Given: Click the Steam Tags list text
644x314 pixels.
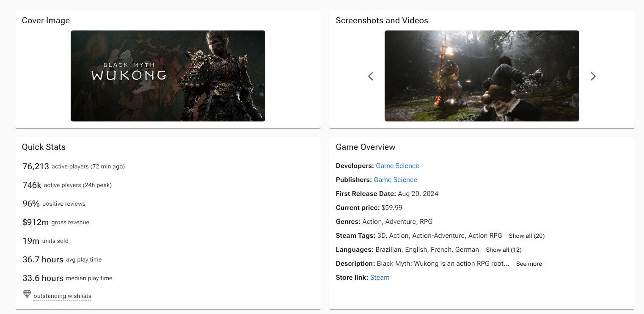Looking at the screenshot, I should click(440, 236).
